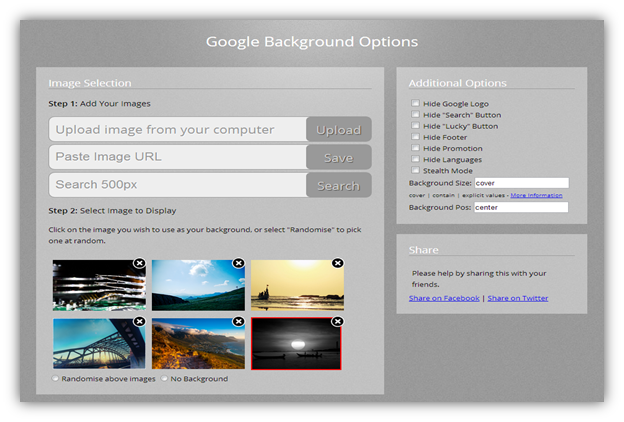624x422 pixels.
Task: Remove the yellow sunset beach thumbnail
Action: coord(337,263)
